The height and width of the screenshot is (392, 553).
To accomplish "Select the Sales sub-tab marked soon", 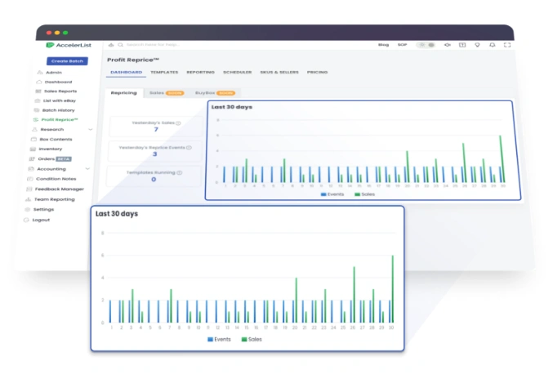I will [x=167, y=93].
